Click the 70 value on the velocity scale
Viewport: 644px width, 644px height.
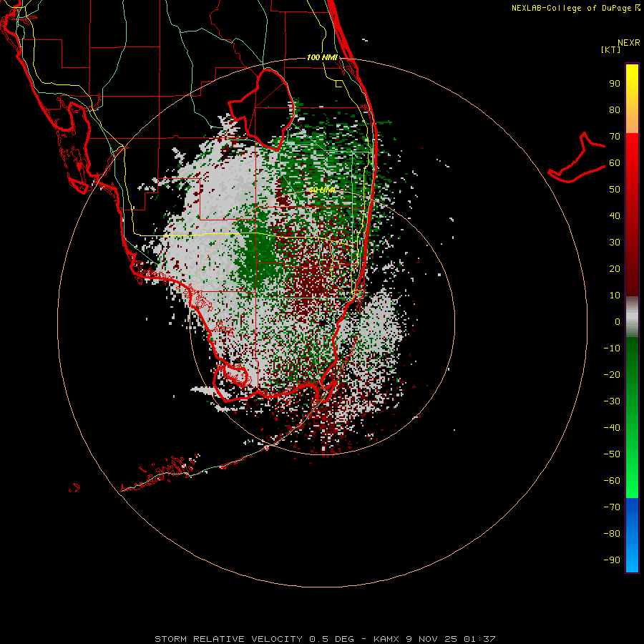(x=615, y=137)
